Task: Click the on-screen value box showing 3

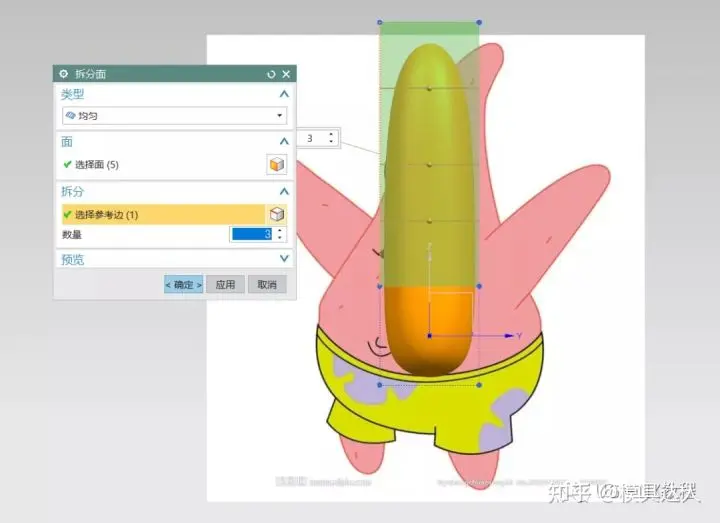Action: pyautogui.click(x=311, y=138)
